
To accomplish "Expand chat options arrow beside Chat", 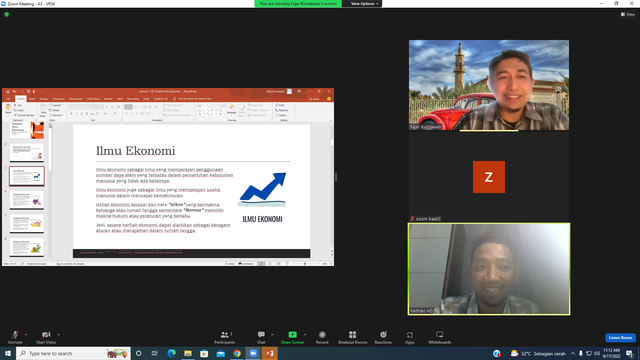I will tap(272, 335).
